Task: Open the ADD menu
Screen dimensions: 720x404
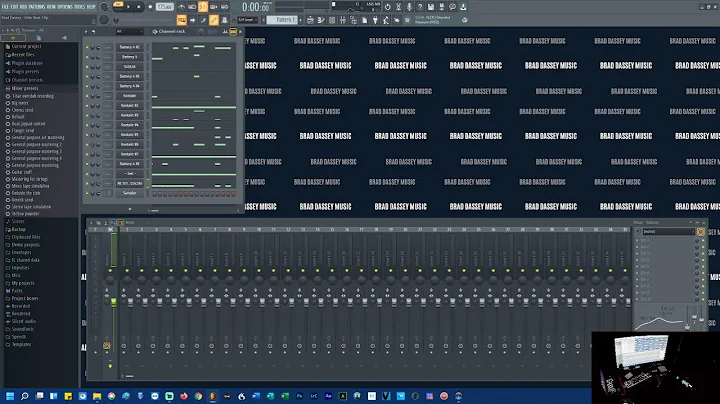Action: 23,7
